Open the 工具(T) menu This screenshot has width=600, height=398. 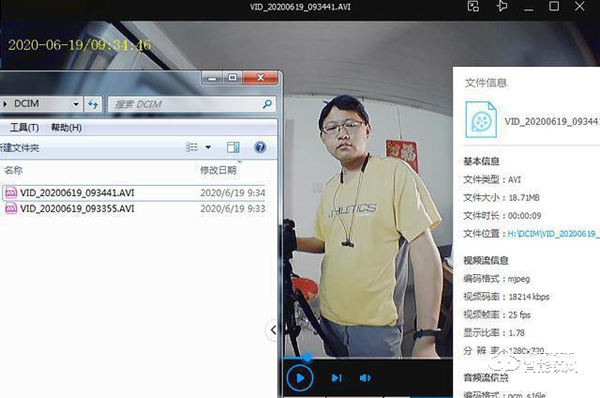pyautogui.click(x=24, y=127)
